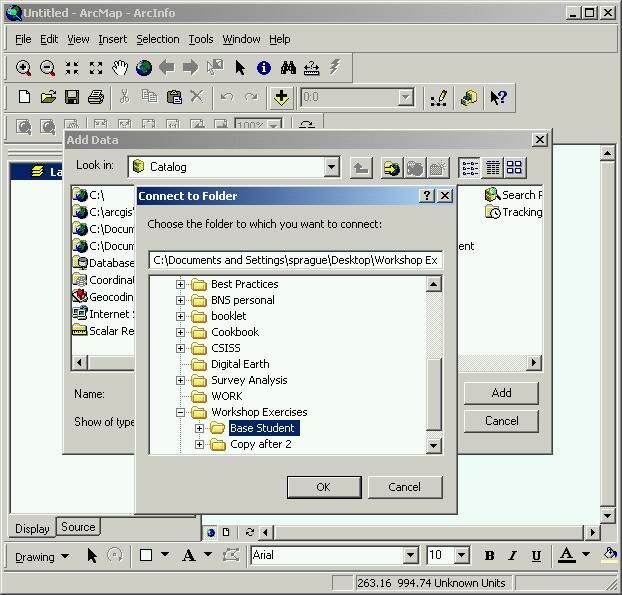Click the Hyperlink lightning tool
622x595 pixels.
335,67
